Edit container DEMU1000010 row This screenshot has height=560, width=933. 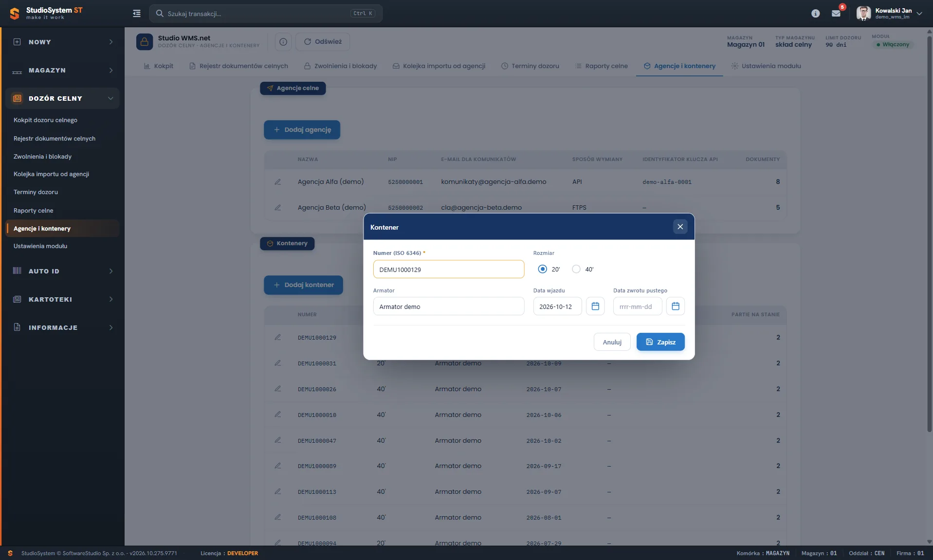tap(277, 415)
